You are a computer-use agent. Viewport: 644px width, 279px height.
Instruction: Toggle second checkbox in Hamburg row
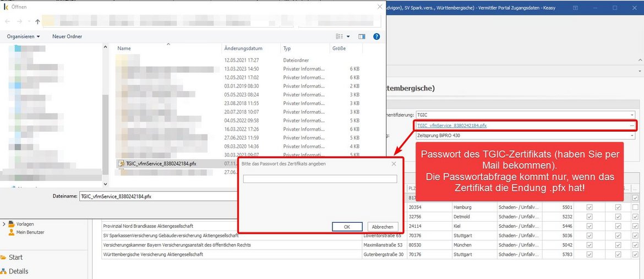tap(618, 207)
